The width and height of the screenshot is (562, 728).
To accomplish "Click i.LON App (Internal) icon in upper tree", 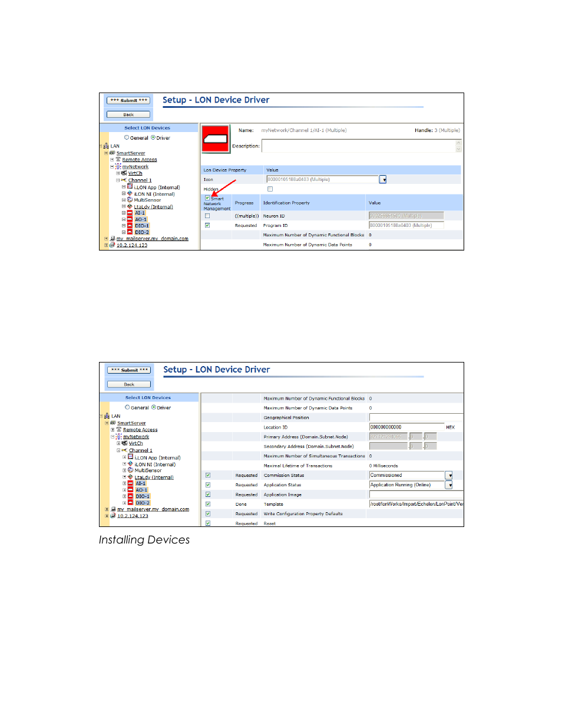I will point(130,187).
